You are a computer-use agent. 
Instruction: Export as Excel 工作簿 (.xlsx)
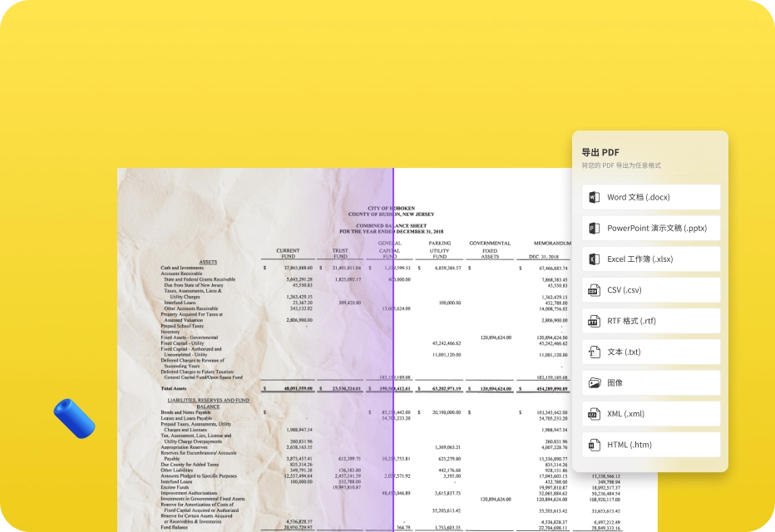pos(651,259)
